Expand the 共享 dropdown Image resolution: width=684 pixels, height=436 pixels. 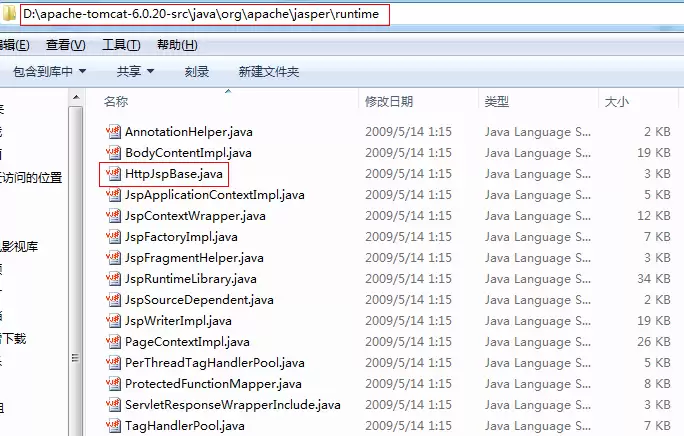135,71
